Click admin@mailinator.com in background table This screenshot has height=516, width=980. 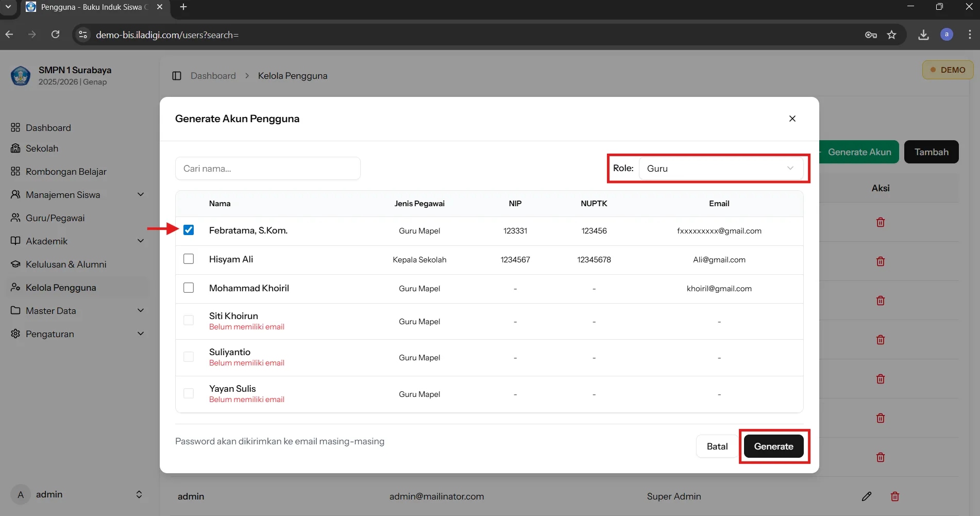(x=437, y=496)
